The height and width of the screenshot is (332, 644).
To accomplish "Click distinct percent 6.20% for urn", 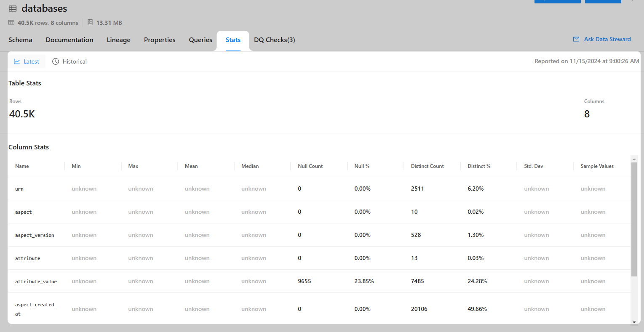I will coord(476,189).
